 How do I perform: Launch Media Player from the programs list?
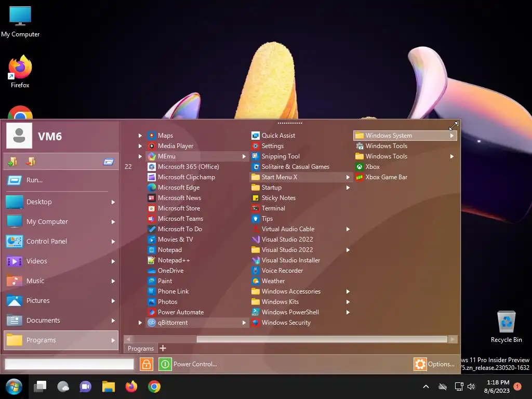175,146
